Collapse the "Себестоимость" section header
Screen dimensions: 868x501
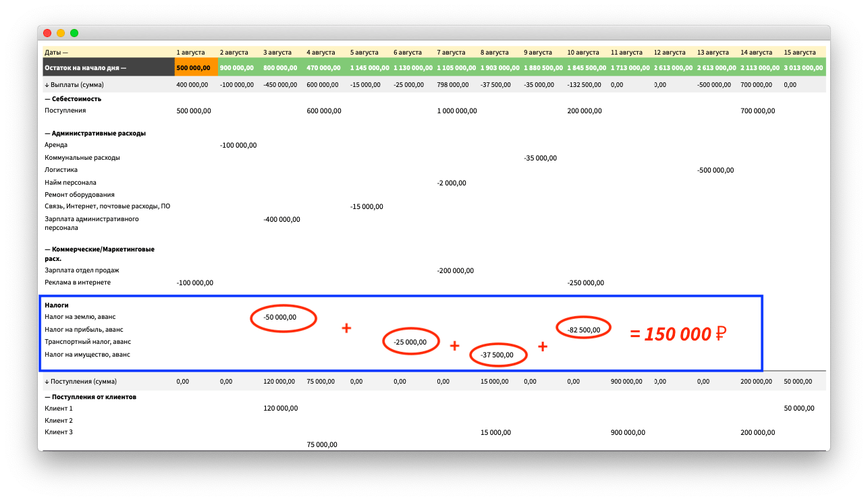pyautogui.click(x=47, y=98)
